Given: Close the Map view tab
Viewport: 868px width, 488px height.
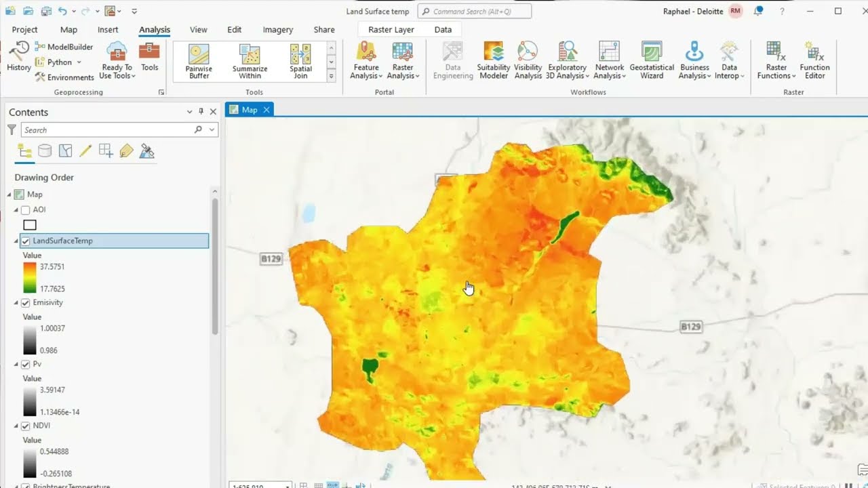Looking at the screenshot, I should [267, 110].
